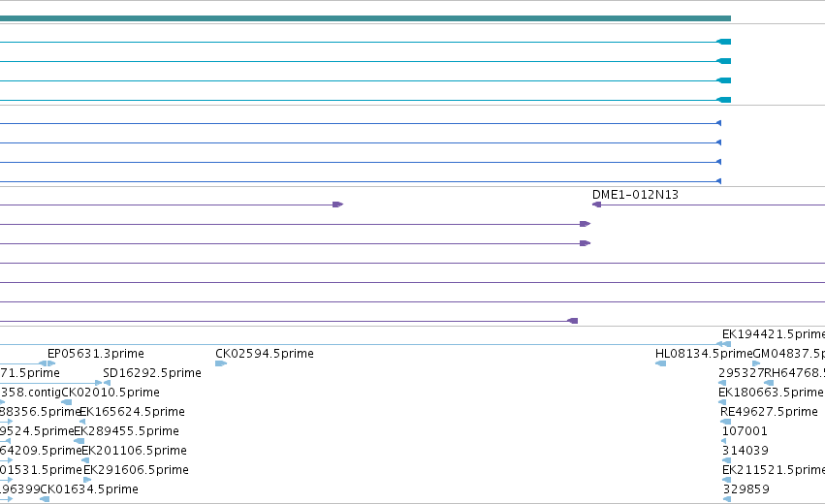The width and height of the screenshot is (825, 504).
Task: Click arrowhead of the bottommost dark-blue line
Action: (718, 181)
